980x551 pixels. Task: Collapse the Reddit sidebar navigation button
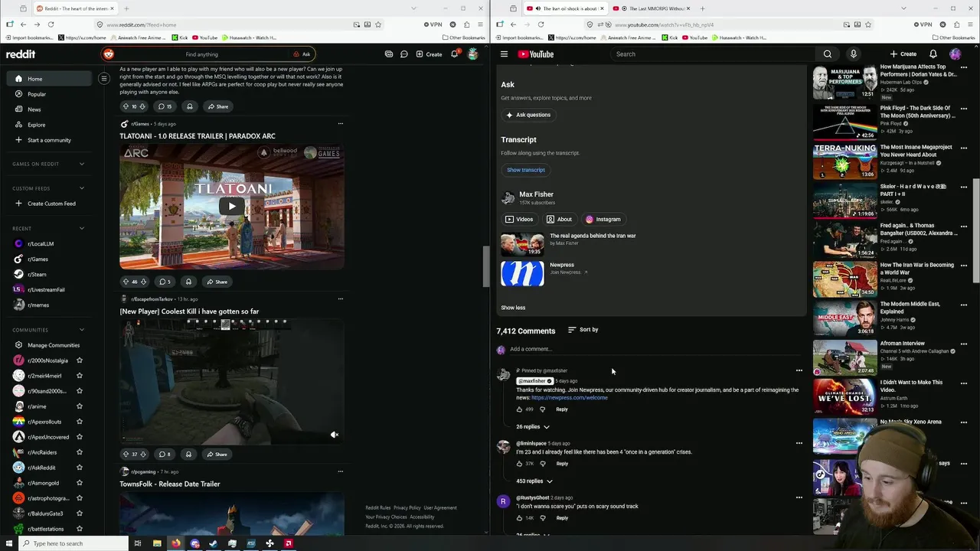(x=104, y=78)
